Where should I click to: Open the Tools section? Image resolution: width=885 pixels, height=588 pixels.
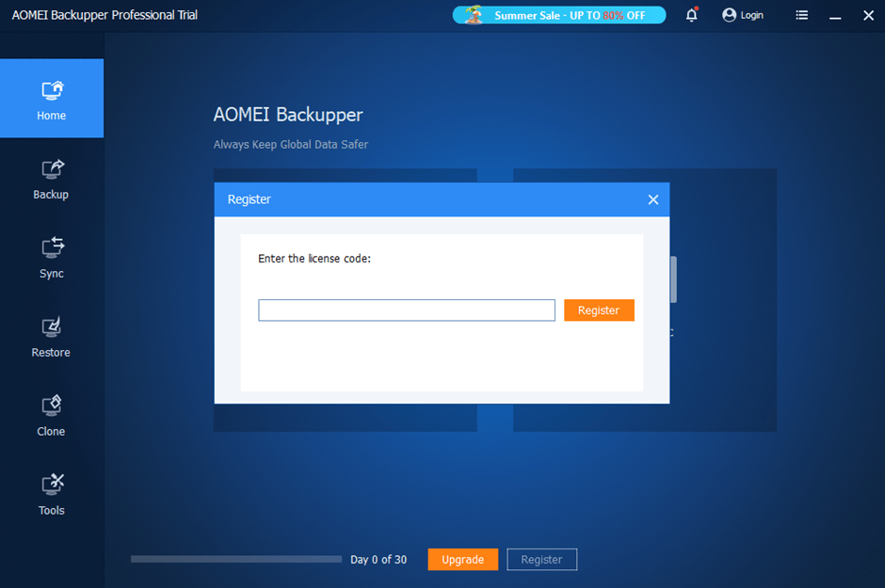pyautogui.click(x=52, y=495)
